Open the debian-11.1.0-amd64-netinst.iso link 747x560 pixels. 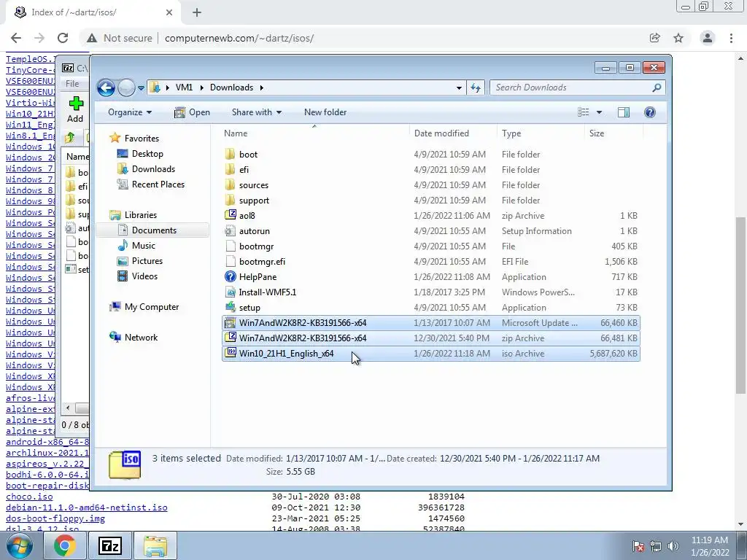87,507
